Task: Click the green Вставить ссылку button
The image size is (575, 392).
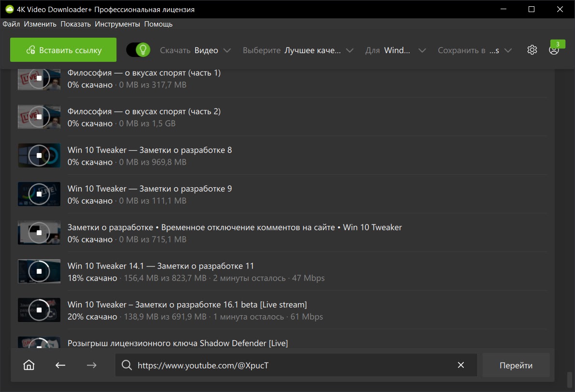Action: (63, 50)
